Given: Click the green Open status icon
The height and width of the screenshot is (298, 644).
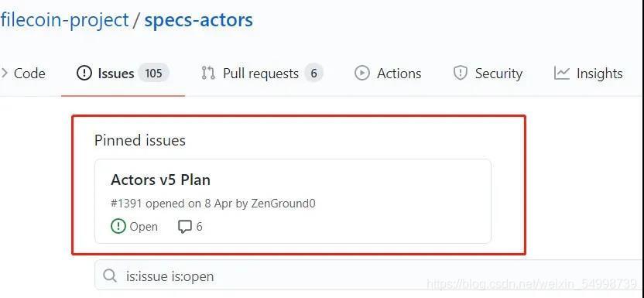Looking at the screenshot, I should click(x=118, y=227).
